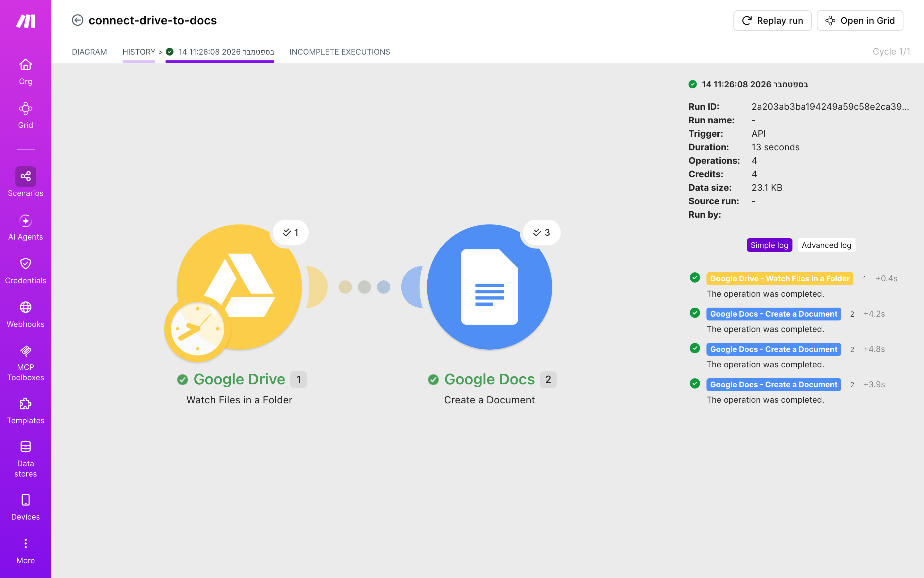Click success check of +3.9s Create a Document entry
This screenshot has width=924, height=578.
coord(695,383)
